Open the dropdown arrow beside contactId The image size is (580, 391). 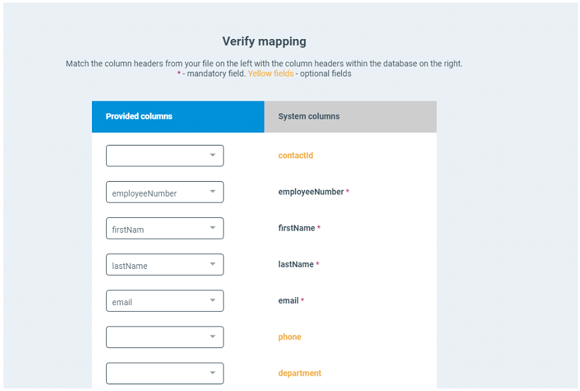coord(212,155)
